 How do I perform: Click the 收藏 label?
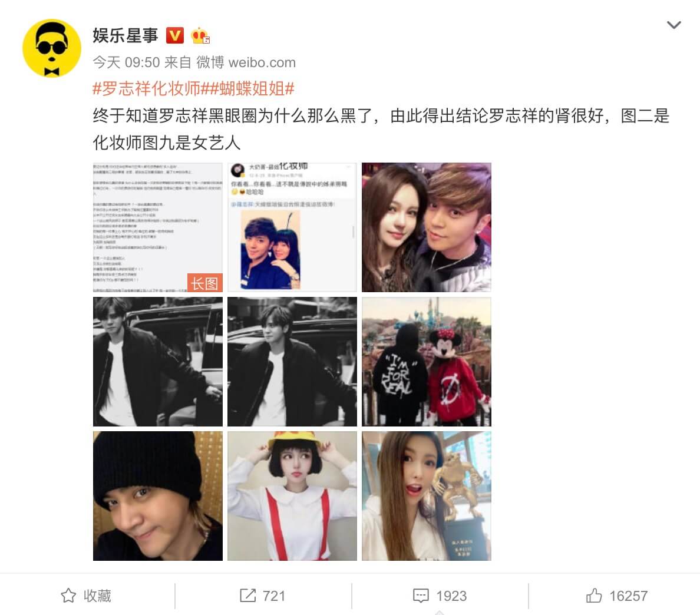click(97, 596)
